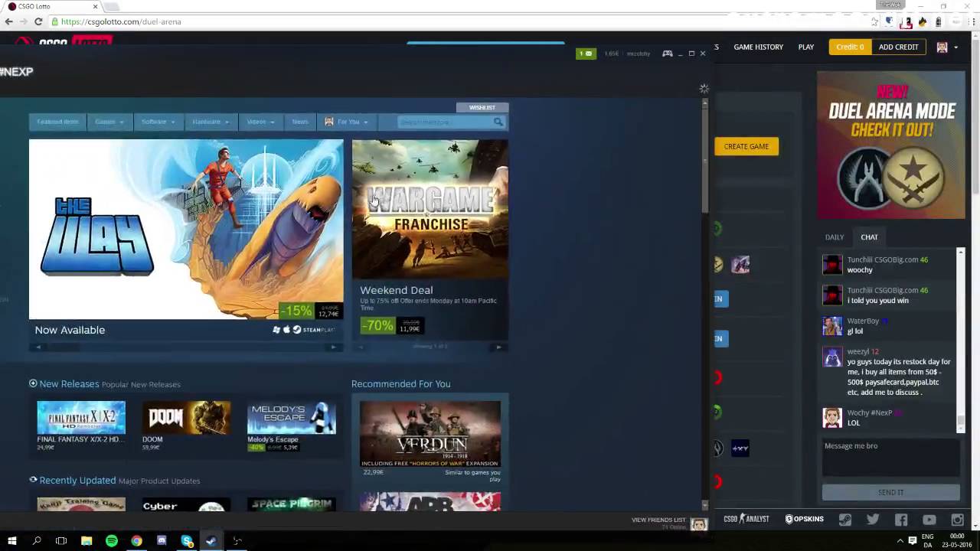Go to the previous featured carousel item
This screenshot has height=551, width=980.
tap(38, 347)
